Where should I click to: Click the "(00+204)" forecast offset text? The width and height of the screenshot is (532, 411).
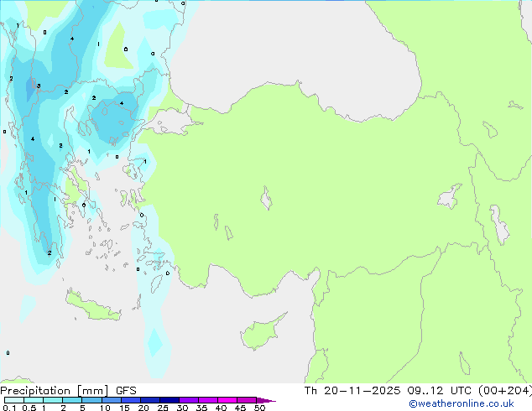(x=505, y=391)
